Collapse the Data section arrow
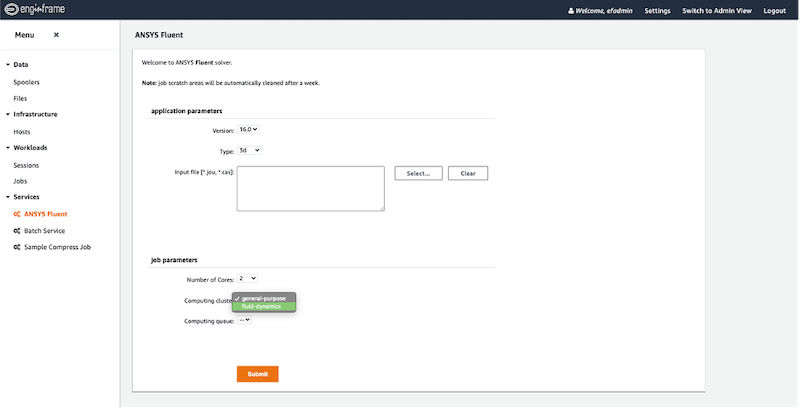 (8, 65)
